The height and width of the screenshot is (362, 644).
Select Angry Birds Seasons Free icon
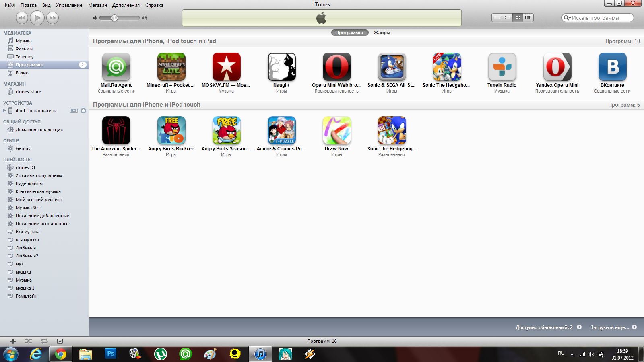click(x=226, y=130)
